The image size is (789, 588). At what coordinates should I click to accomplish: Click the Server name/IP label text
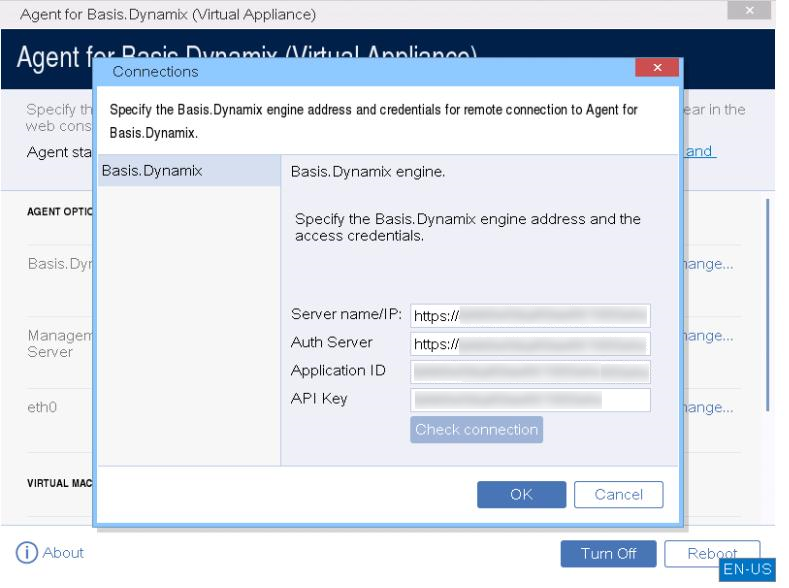click(x=346, y=314)
